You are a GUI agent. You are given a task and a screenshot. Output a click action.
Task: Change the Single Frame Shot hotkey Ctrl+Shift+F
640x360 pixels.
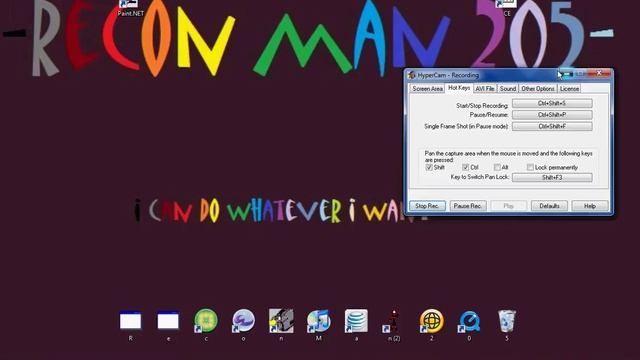[552, 127]
